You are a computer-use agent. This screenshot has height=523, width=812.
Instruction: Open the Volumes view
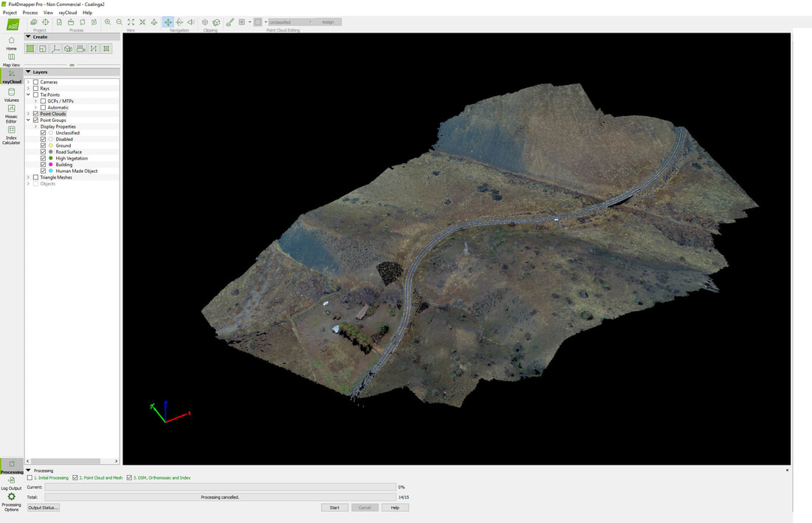tap(11, 92)
